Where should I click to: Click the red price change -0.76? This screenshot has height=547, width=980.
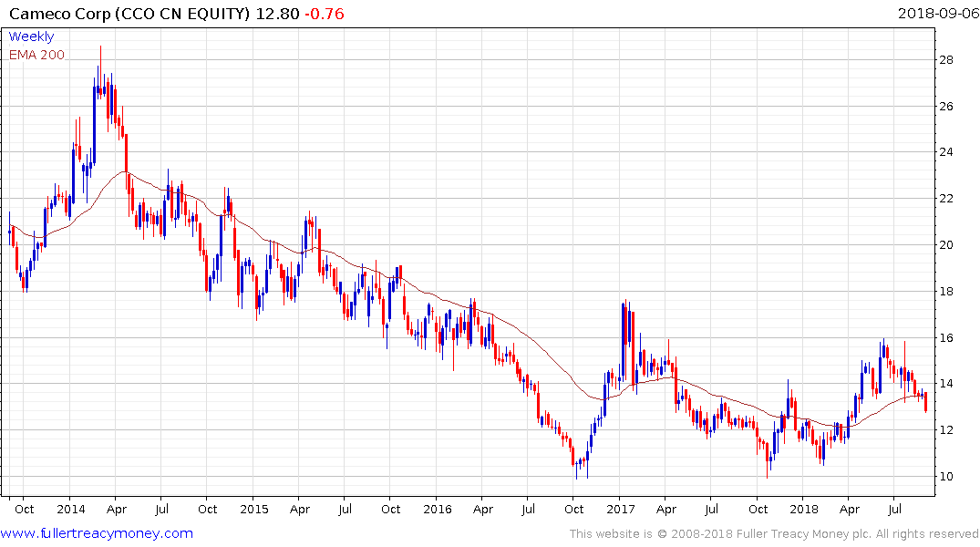point(325,14)
